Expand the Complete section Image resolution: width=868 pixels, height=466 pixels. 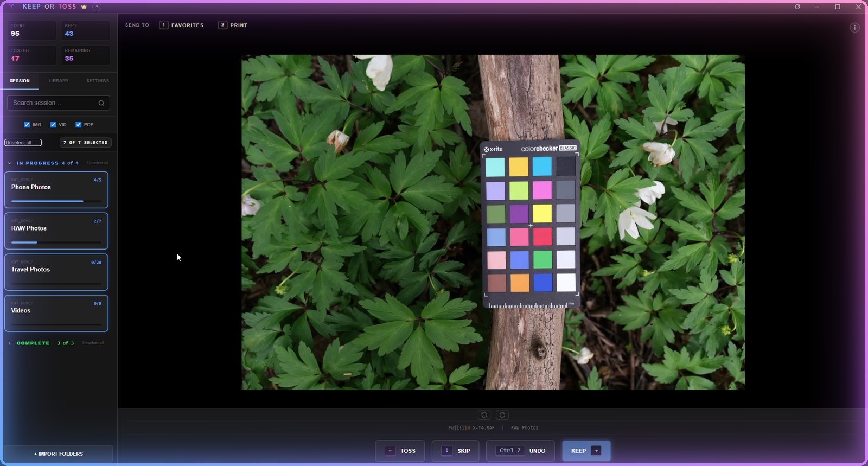click(x=10, y=343)
